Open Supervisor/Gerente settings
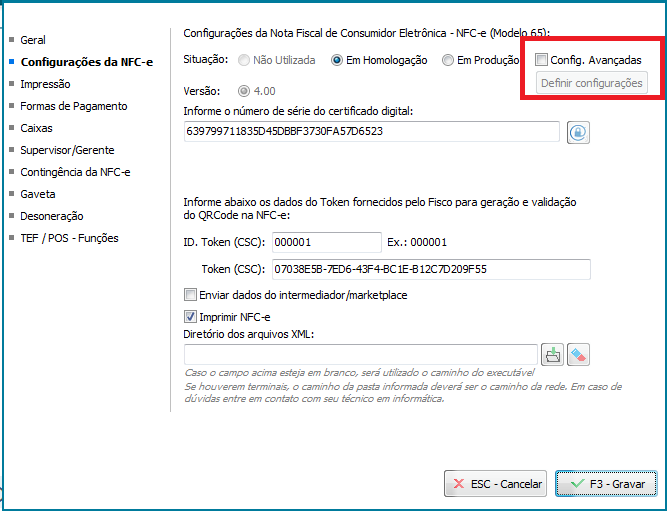667x511 pixels. (66, 150)
